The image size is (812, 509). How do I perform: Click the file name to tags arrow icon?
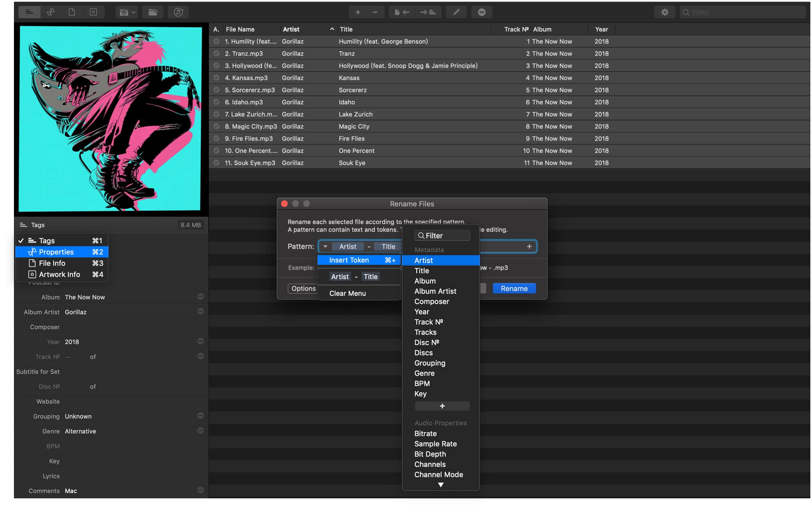coord(428,12)
